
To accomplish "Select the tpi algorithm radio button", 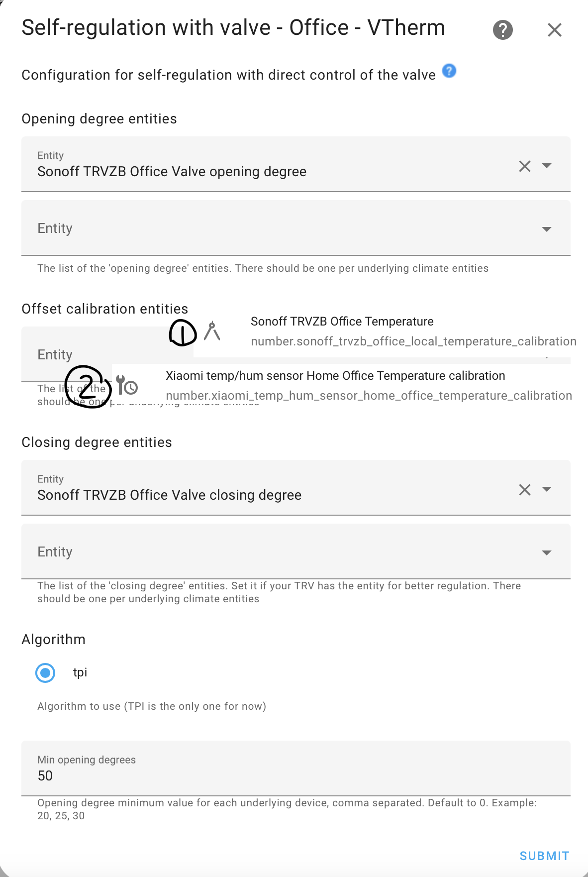I will pyautogui.click(x=45, y=673).
